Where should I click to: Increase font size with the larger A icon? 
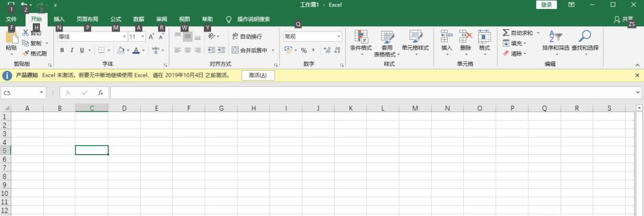(x=151, y=37)
